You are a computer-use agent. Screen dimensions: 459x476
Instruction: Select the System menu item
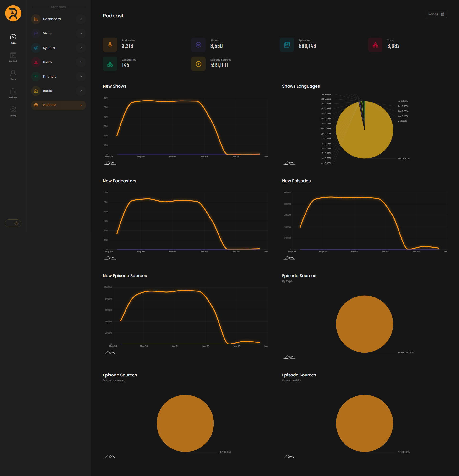(49, 48)
